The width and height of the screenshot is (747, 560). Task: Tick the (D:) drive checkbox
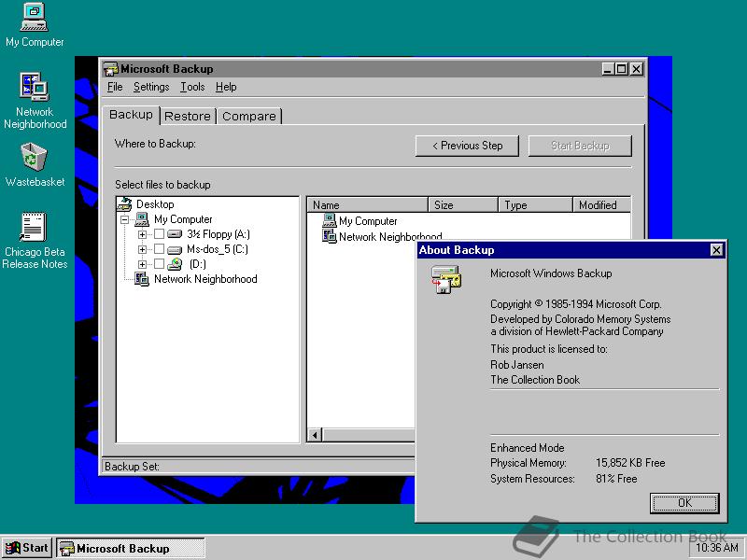coord(159,264)
